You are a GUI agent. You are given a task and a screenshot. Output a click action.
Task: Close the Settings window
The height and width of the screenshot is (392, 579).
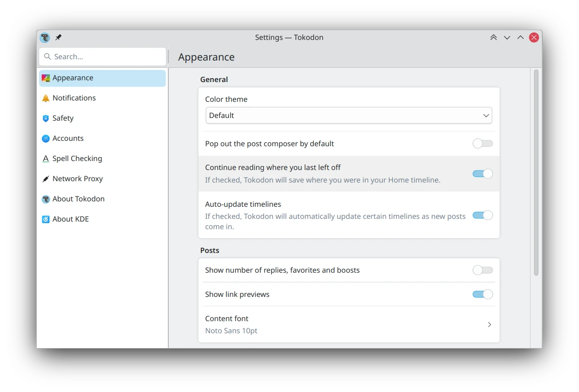(x=534, y=38)
